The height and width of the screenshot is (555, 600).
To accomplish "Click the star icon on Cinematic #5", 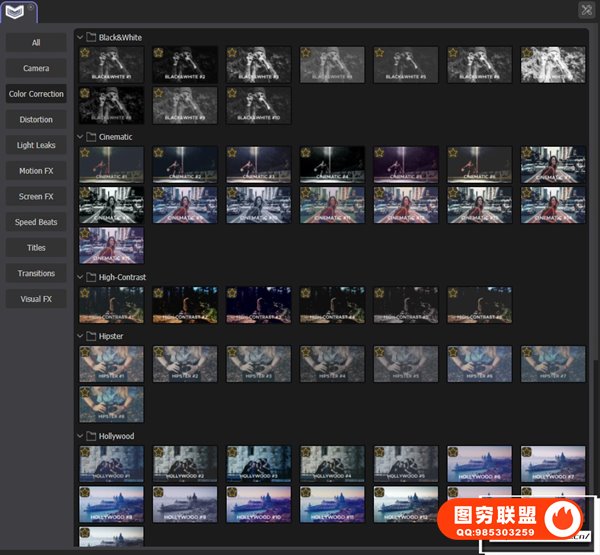I will (380, 153).
